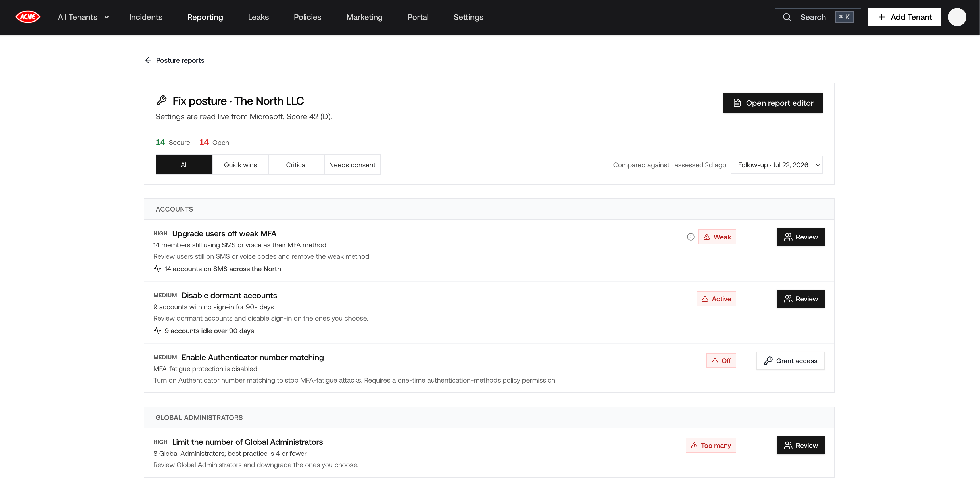The height and width of the screenshot is (489, 980).
Task: Review dormant accounts
Action: point(800,299)
